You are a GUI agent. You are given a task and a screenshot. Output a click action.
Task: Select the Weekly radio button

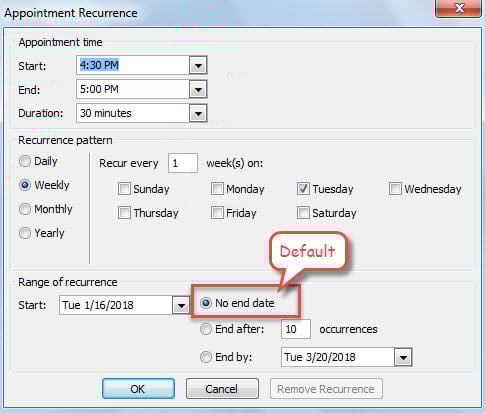pos(25,185)
